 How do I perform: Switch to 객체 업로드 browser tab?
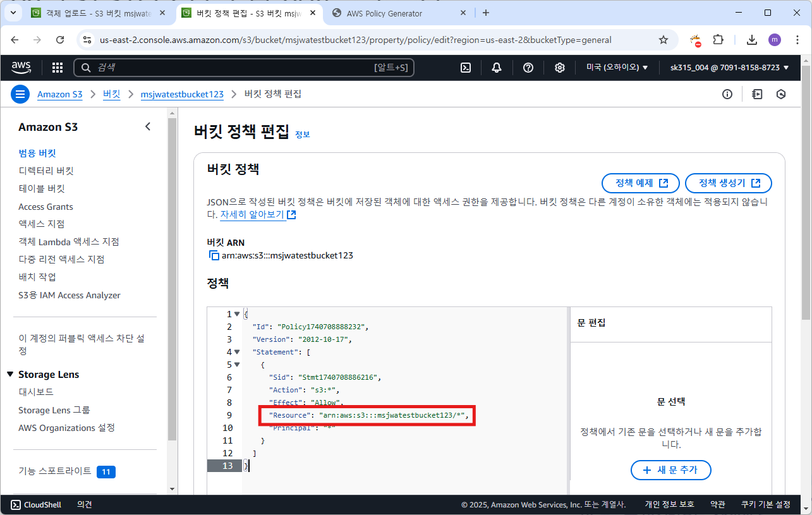99,13
